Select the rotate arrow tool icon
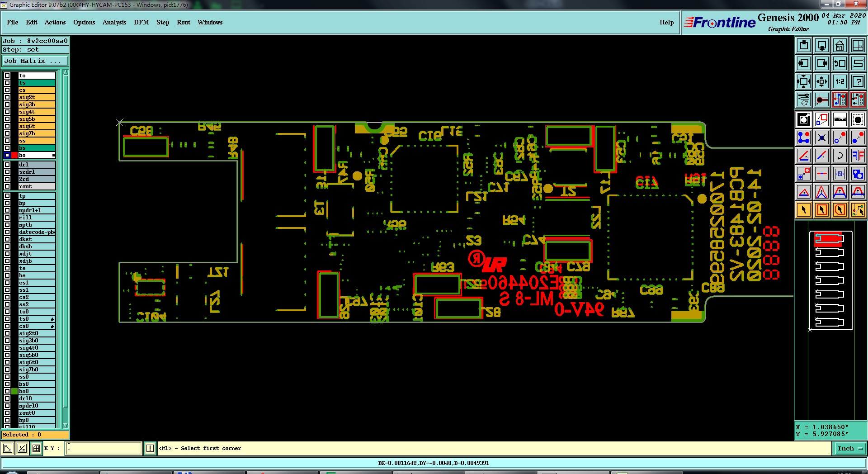 pyautogui.click(x=840, y=156)
